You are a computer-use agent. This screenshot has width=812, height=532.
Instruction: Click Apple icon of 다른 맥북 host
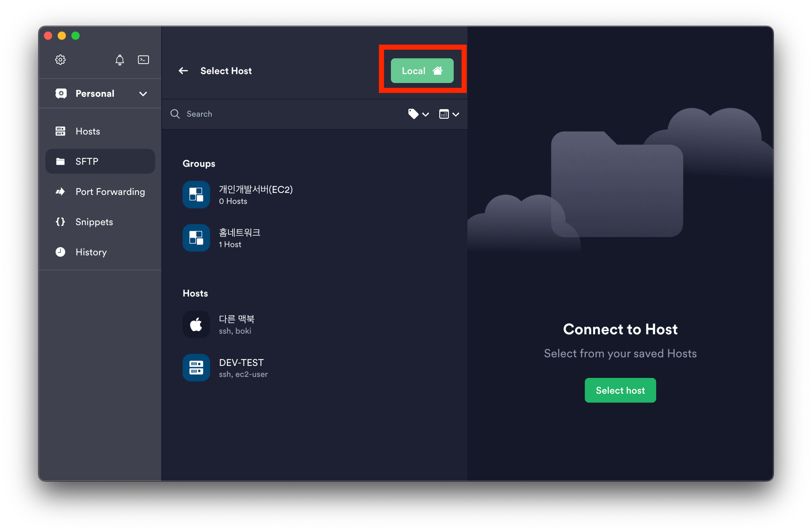point(196,324)
